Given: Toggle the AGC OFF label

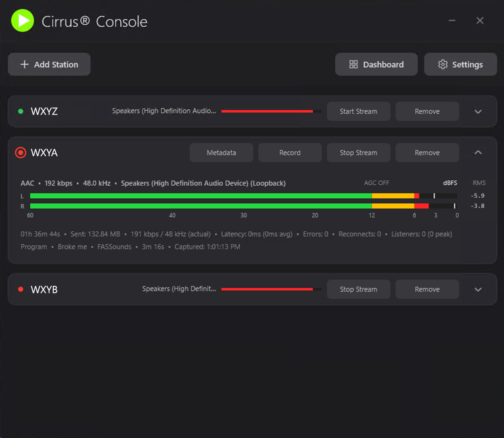Looking at the screenshot, I should (377, 183).
